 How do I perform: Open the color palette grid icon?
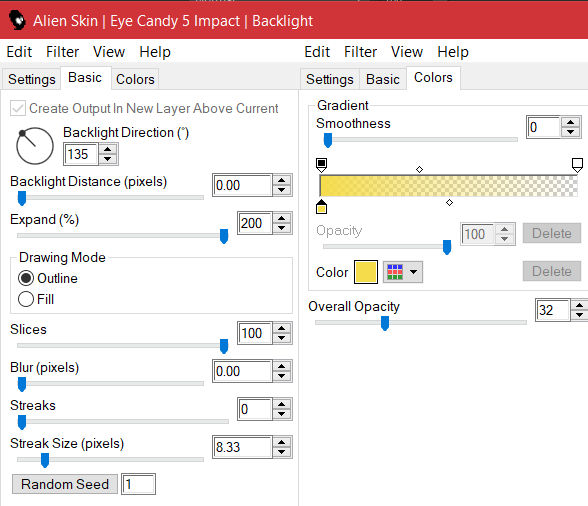click(395, 272)
